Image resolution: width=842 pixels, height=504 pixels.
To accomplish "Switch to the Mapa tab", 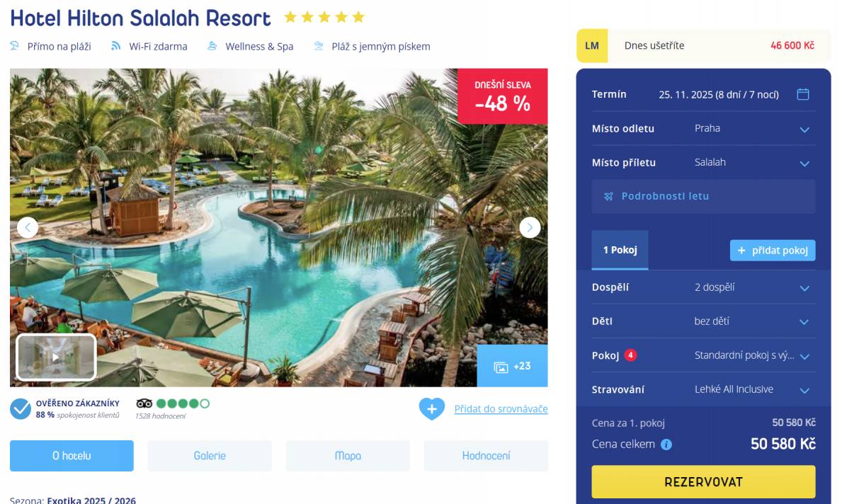I will [348, 456].
